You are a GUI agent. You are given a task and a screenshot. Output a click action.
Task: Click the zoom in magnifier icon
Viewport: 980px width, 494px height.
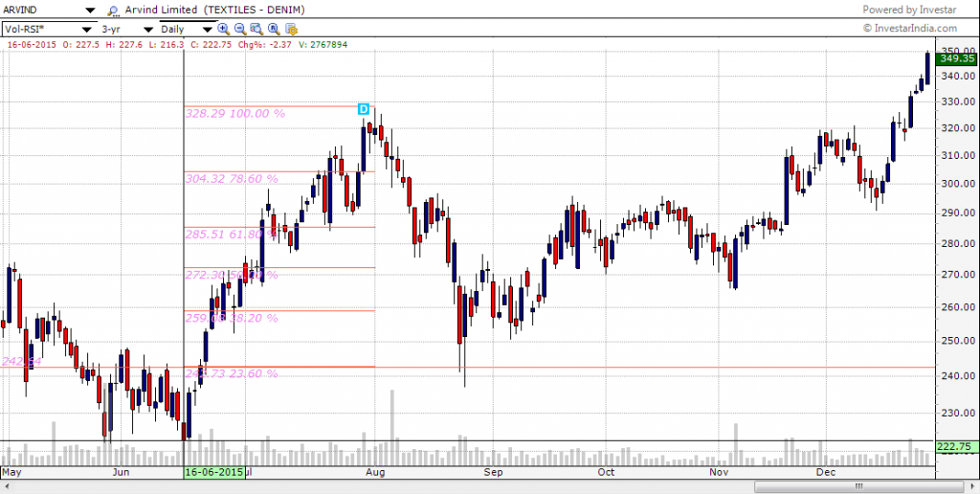[223, 29]
